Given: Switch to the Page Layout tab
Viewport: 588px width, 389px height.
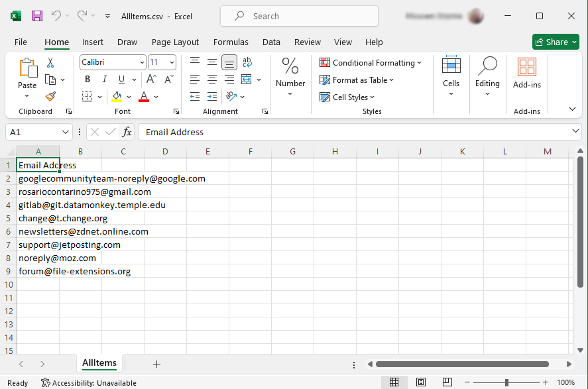Looking at the screenshot, I should (x=175, y=42).
